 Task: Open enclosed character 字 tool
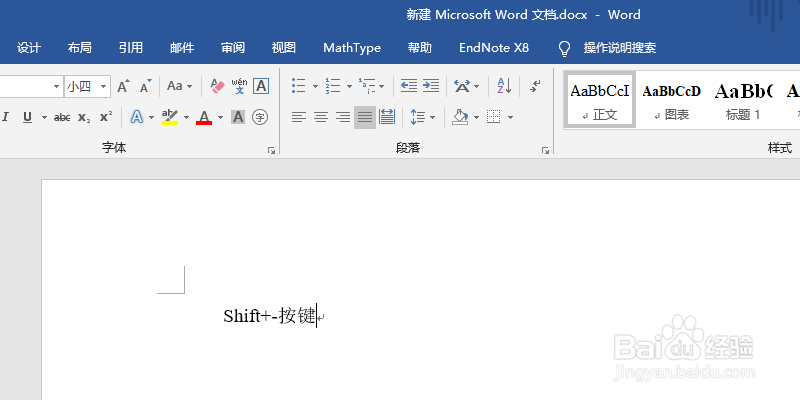pos(260,117)
